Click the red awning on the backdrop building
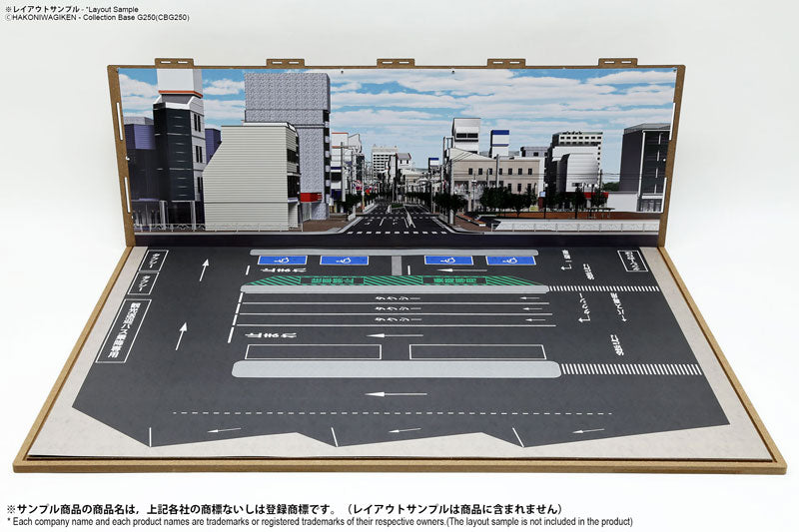Image resolution: width=799 pixels, height=532 pixels. click(310, 198)
